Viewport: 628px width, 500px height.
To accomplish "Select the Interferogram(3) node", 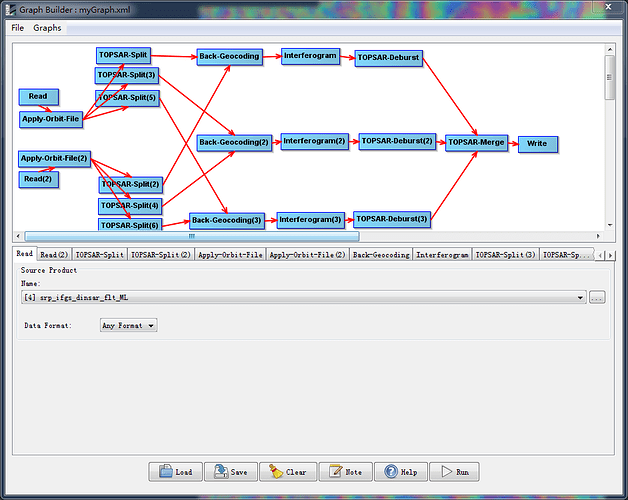I will click(x=310, y=220).
